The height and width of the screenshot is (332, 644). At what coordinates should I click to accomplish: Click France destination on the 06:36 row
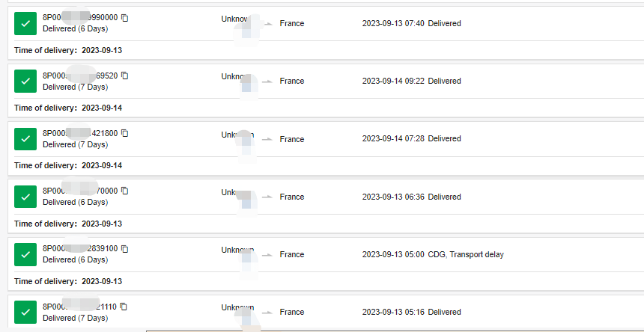292,197
